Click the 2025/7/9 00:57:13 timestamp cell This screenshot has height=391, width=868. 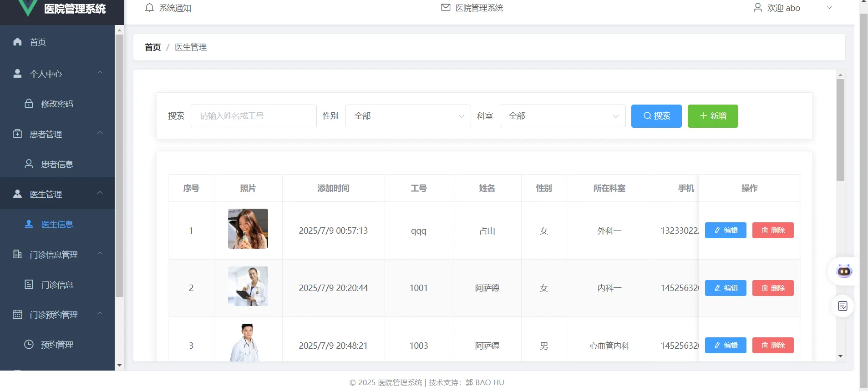pos(333,231)
